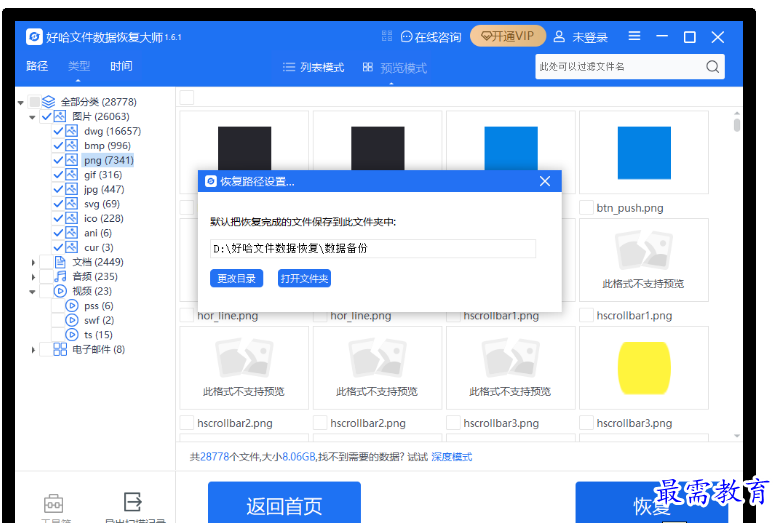Expand the documents (2449) node
The height and width of the screenshot is (523, 778).
point(33,262)
